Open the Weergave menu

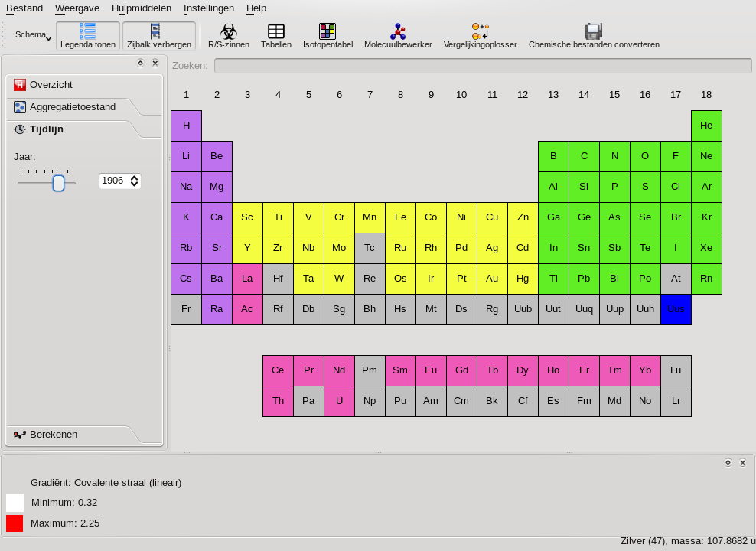pyautogui.click(x=77, y=8)
